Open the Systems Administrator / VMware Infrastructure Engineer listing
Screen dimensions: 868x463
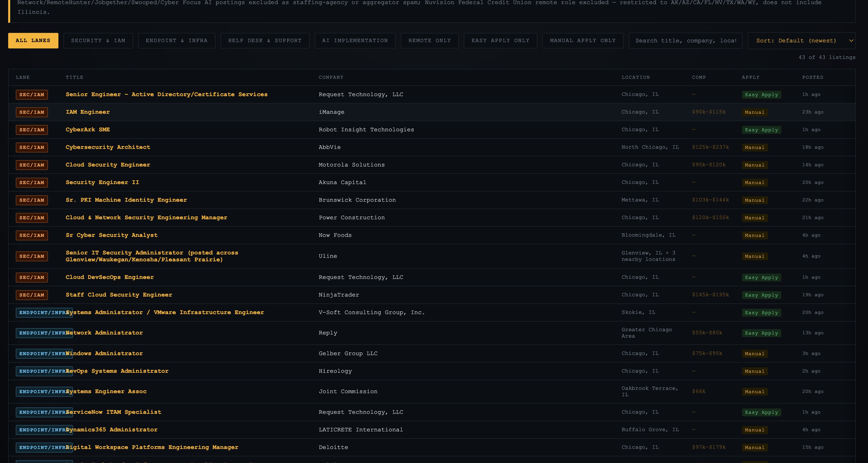(165, 312)
